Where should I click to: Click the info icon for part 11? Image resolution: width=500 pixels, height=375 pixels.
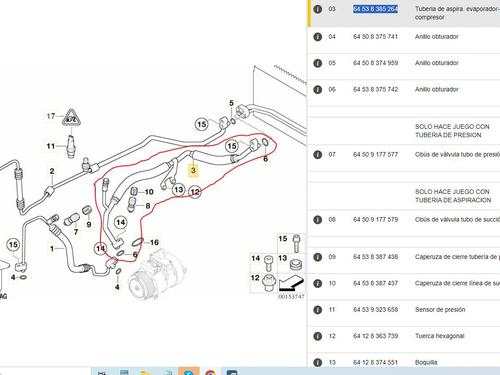click(318, 310)
